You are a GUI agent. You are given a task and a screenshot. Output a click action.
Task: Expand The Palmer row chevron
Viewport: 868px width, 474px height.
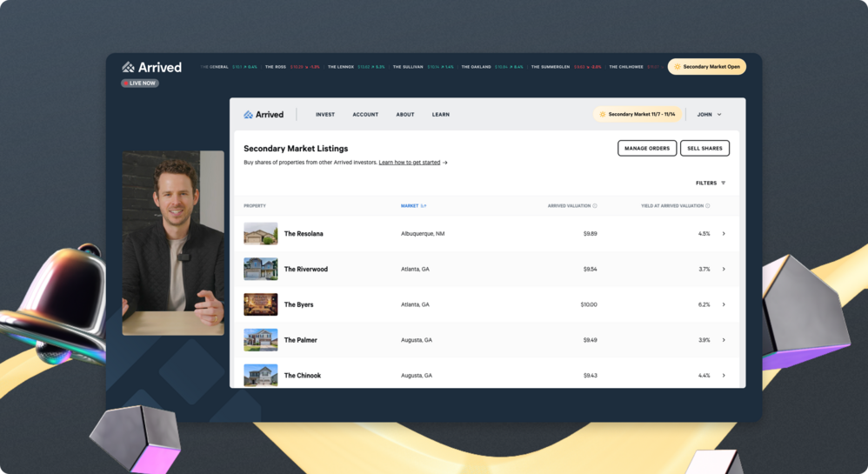point(724,340)
